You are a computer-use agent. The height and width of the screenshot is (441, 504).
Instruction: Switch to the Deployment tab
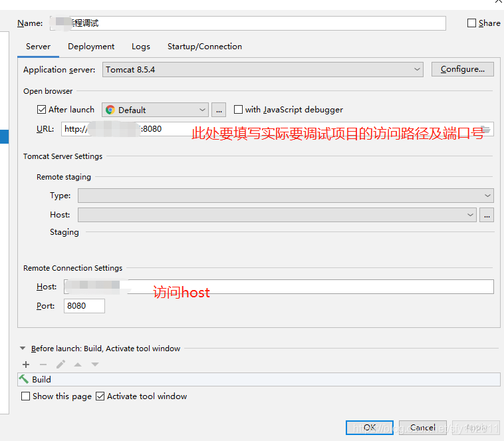pyautogui.click(x=91, y=47)
